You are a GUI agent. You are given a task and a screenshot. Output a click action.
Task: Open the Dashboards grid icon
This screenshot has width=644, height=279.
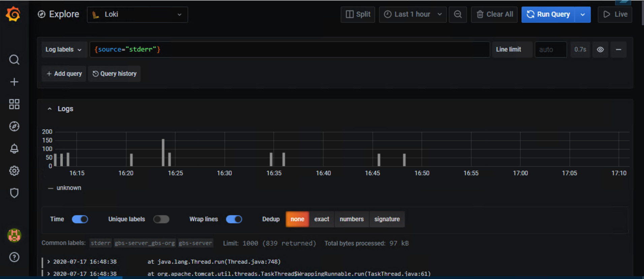pos(14,104)
